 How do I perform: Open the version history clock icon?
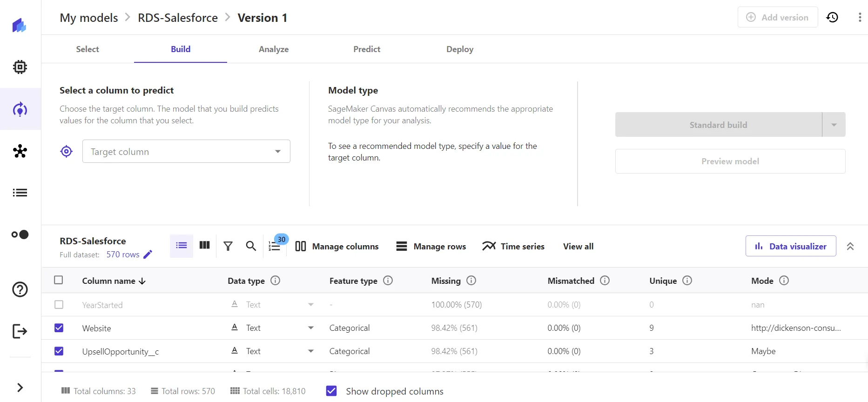(x=832, y=17)
